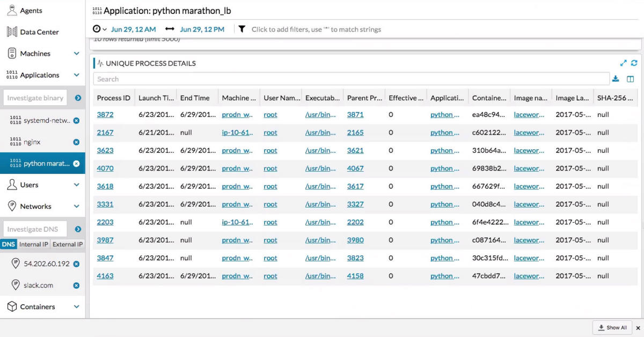Click the Investigate DNS input field
The width and height of the screenshot is (644, 337).
[x=35, y=229]
